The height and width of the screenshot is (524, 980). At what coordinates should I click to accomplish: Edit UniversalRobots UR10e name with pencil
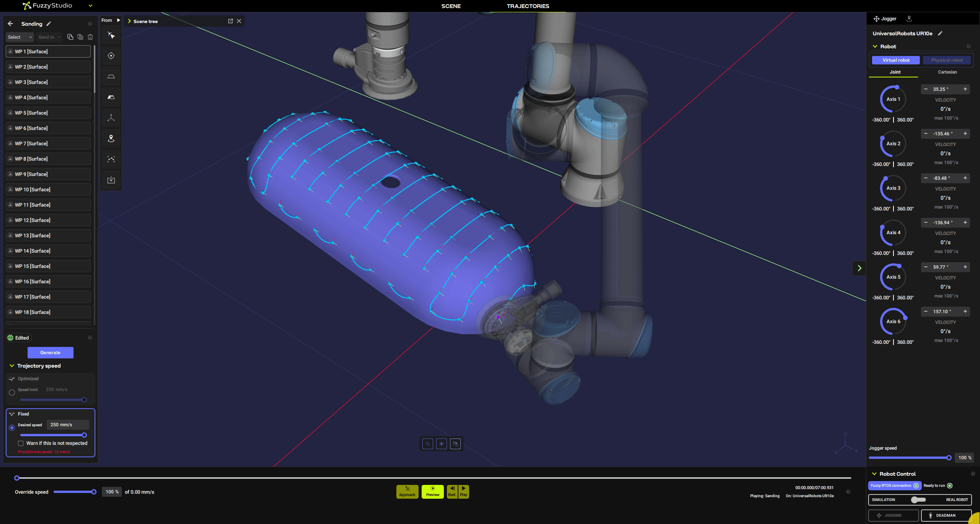click(940, 33)
